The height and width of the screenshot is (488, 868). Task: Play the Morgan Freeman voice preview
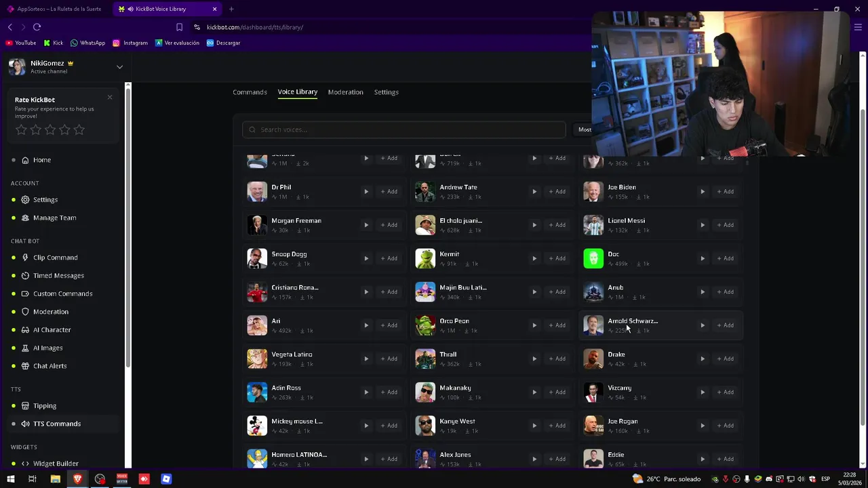pyautogui.click(x=366, y=225)
